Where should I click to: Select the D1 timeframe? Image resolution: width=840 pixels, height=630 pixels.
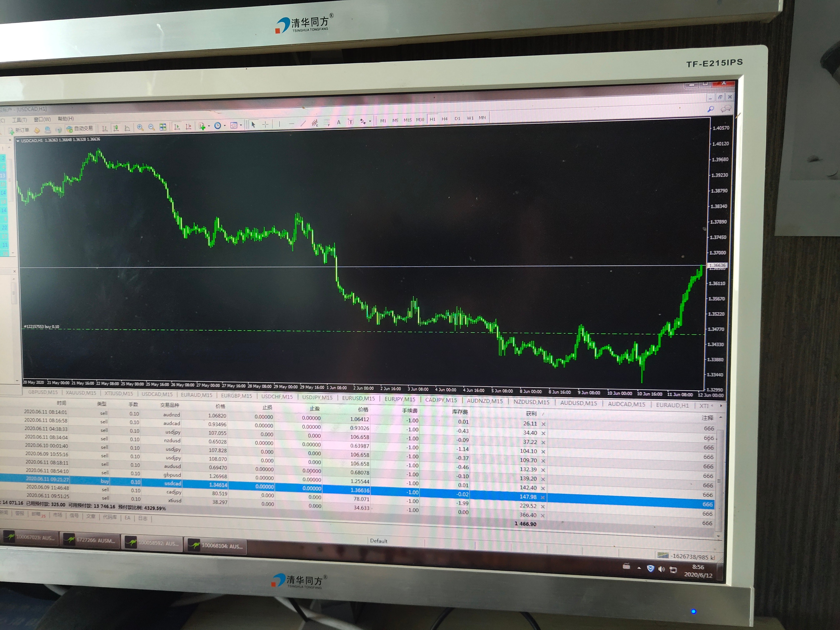tap(457, 119)
